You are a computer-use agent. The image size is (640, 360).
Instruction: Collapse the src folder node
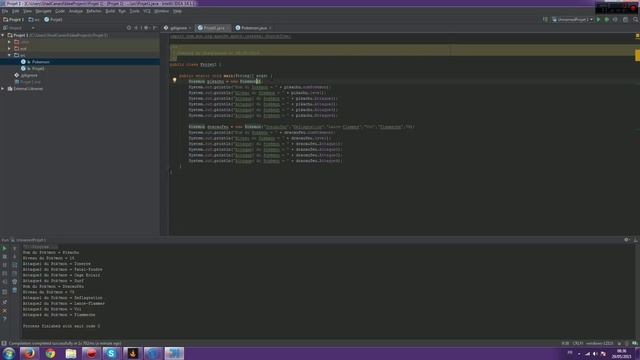(x=9, y=55)
